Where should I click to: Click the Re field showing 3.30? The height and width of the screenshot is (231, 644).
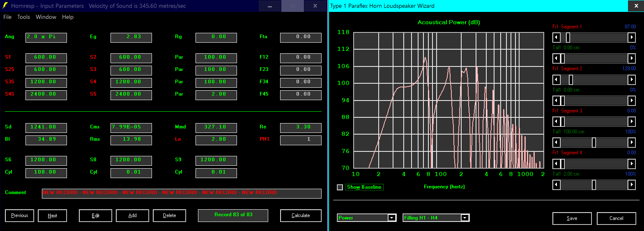[301, 128]
